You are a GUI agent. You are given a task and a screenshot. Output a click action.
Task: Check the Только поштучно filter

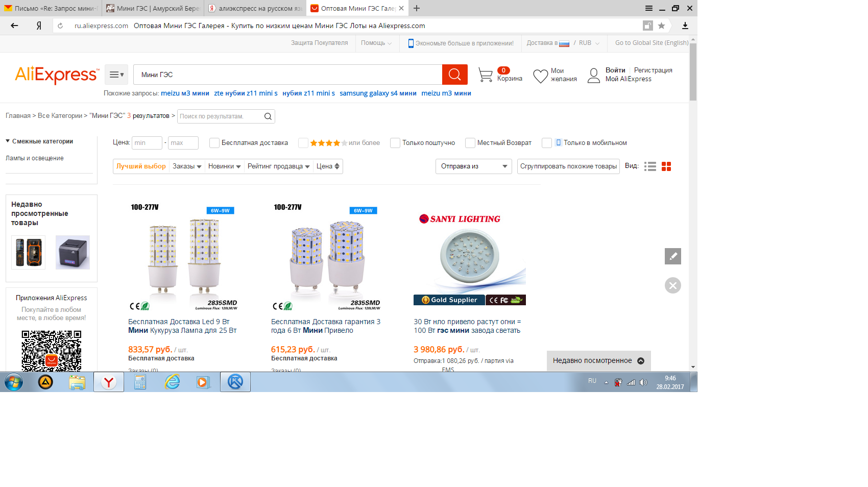pyautogui.click(x=395, y=143)
